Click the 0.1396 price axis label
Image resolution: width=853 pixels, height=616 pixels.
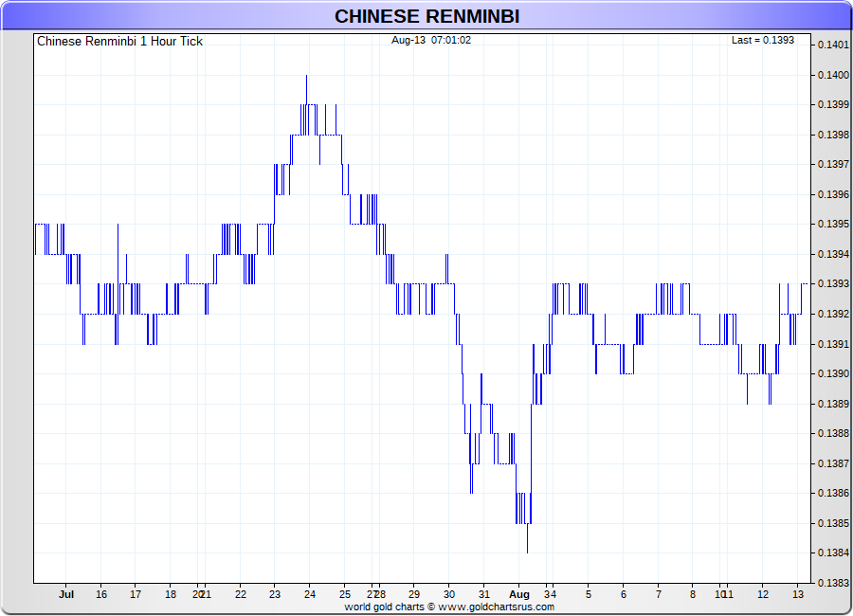[833, 195]
